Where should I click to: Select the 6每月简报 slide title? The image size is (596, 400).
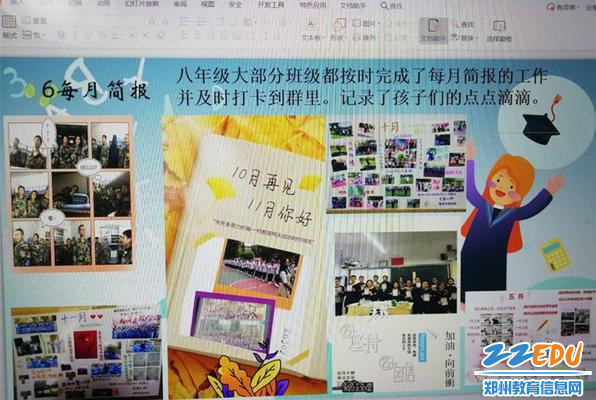click(96, 91)
